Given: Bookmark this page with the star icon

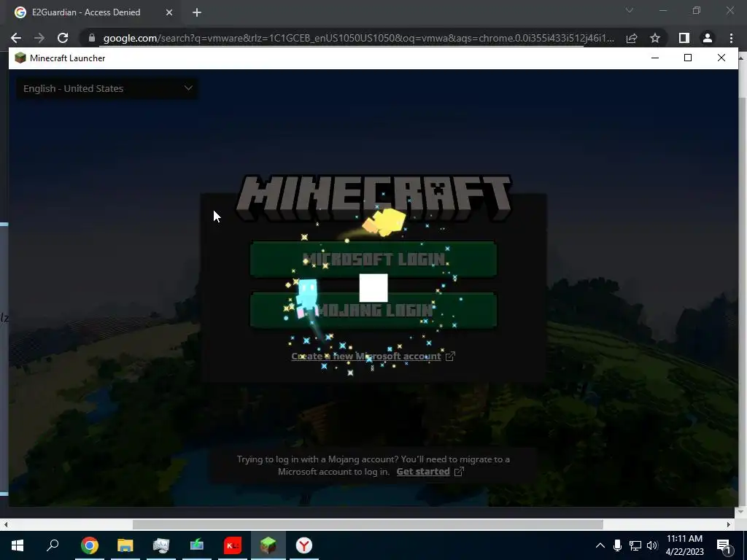Looking at the screenshot, I should 655,38.
